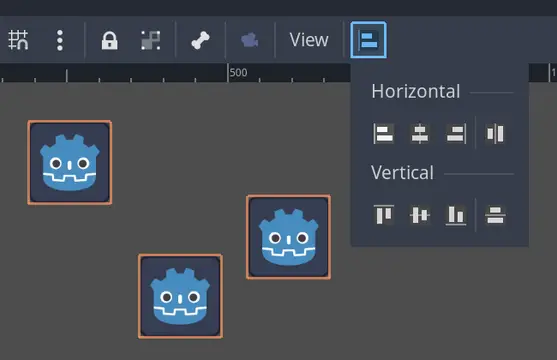Open skeleton bone options
The height and width of the screenshot is (360, 557).
point(200,40)
